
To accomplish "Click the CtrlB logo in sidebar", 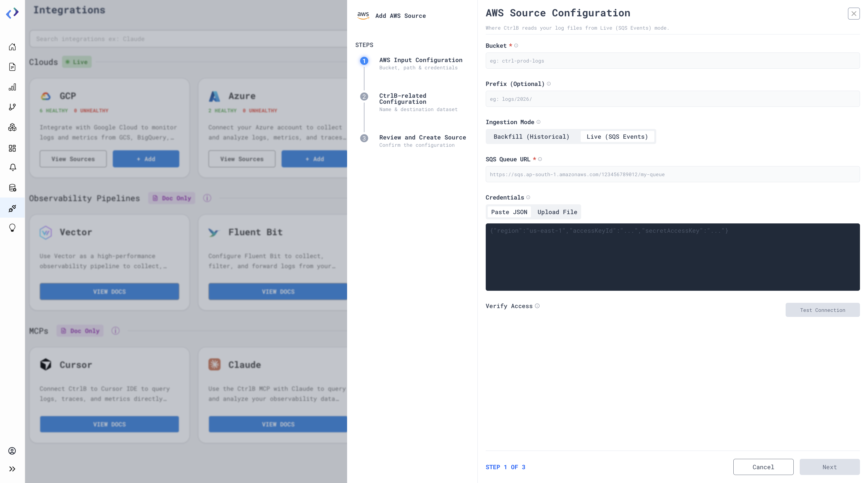I will click(x=13, y=13).
